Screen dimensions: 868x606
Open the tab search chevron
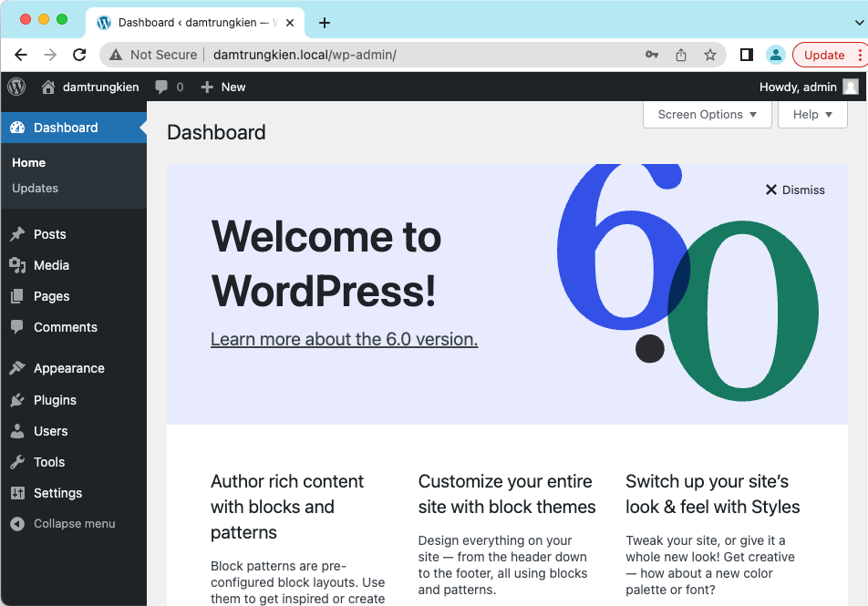[859, 23]
